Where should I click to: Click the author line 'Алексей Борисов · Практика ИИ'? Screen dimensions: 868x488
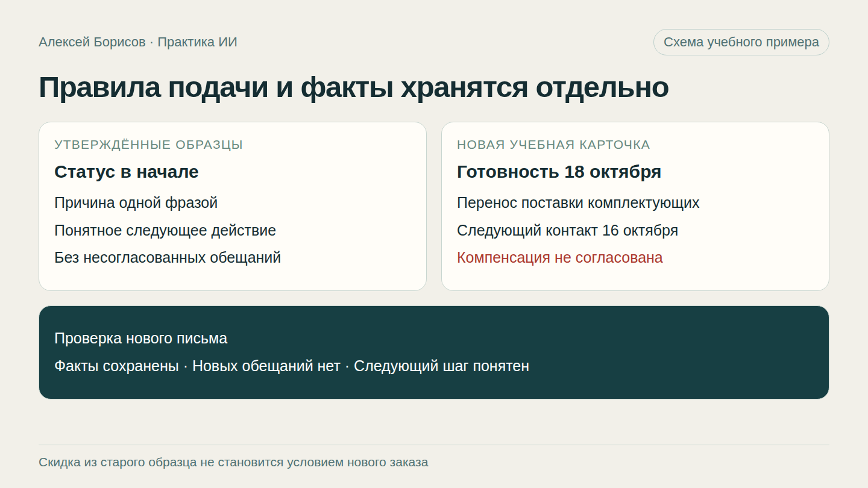[x=138, y=42]
